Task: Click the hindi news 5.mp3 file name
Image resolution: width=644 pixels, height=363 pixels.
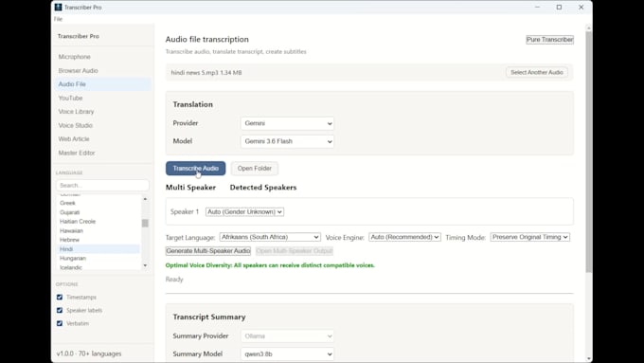Action: pos(206,73)
